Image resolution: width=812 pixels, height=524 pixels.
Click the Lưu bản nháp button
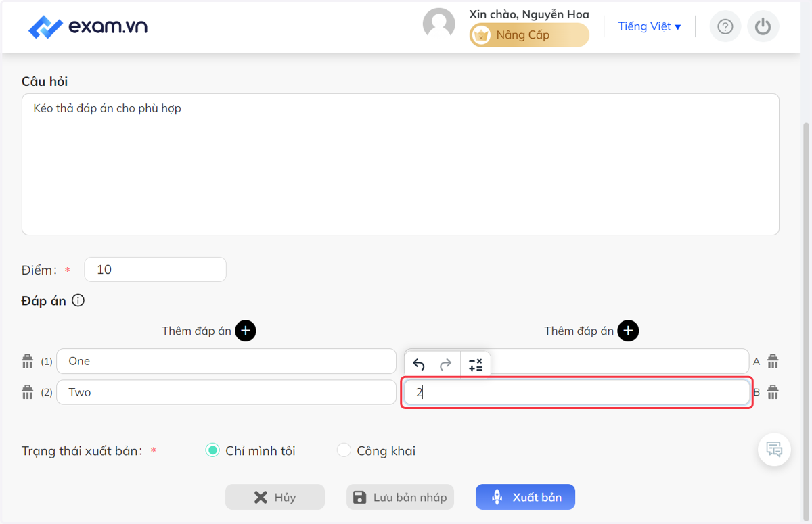[401, 497]
